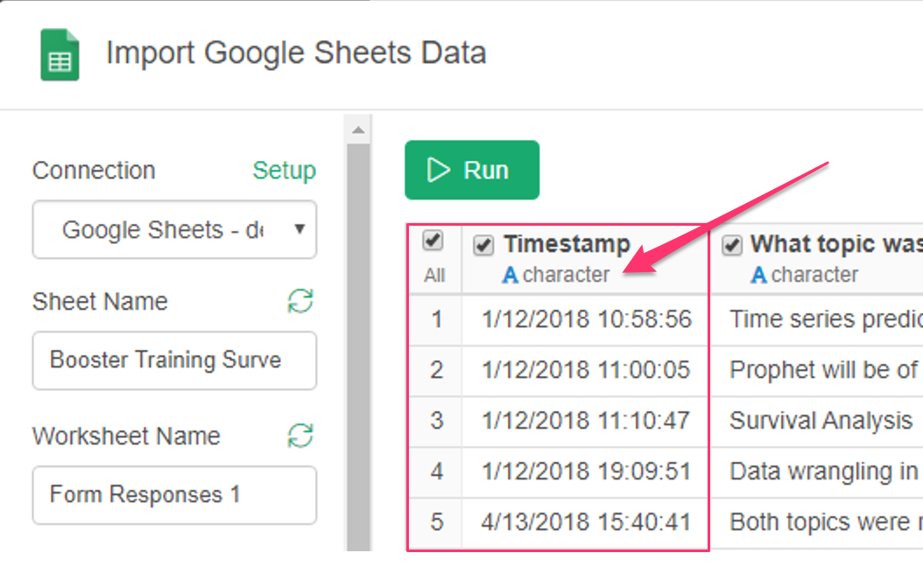923x588 pixels.
Task: Click the type icon under What topic column
Action: [x=758, y=275]
